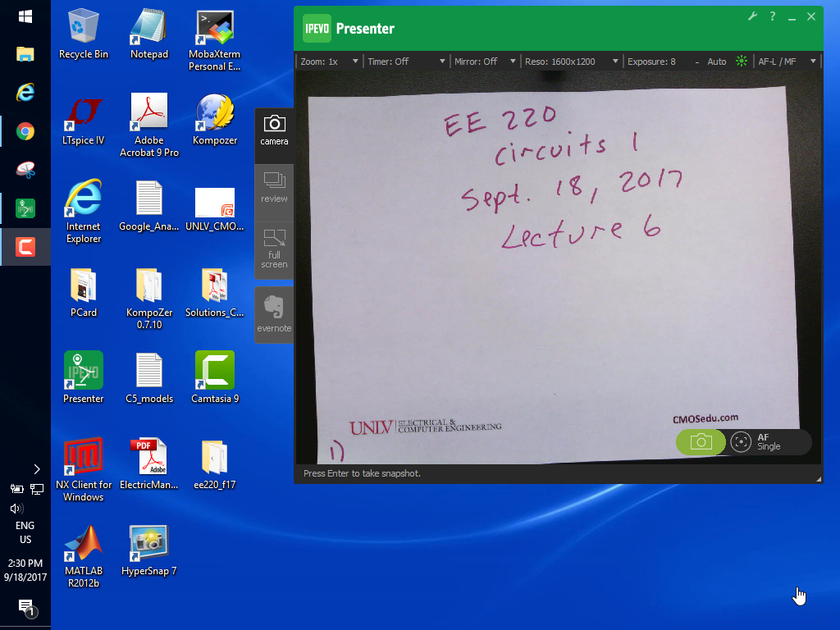Open Internet Explorer desktop shortcut
Image resolution: width=840 pixels, height=630 pixels.
[84, 212]
